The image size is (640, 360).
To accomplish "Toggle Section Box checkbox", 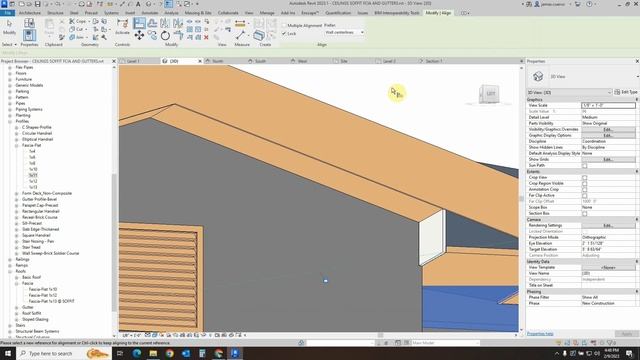I will pyautogui.click(x=584, y=213).
